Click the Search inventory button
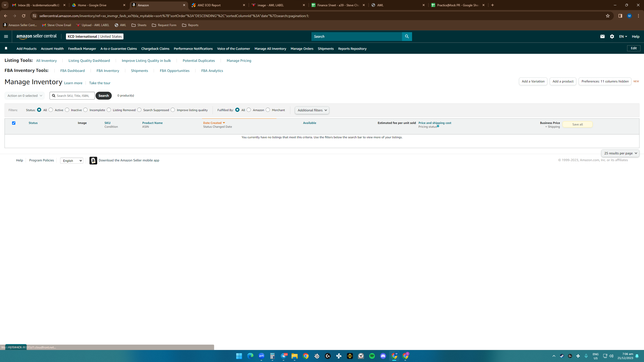 pyautogui.click(x=104, y=96)
